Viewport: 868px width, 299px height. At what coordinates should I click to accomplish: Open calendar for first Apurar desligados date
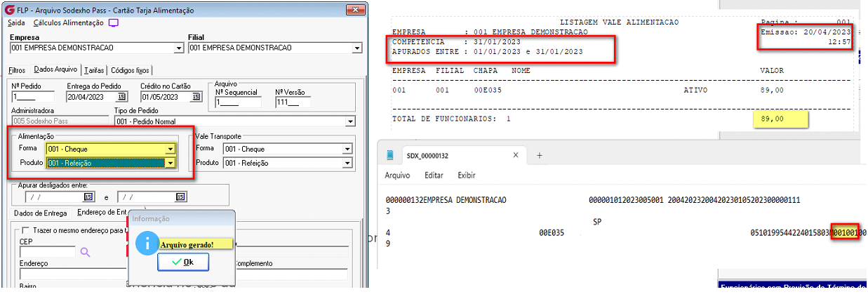[88, 197]
